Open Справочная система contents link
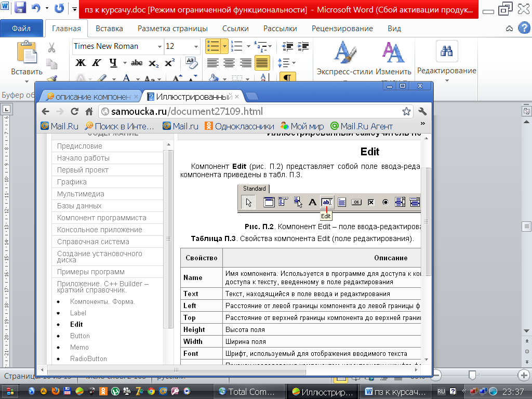 pos(93,242)
